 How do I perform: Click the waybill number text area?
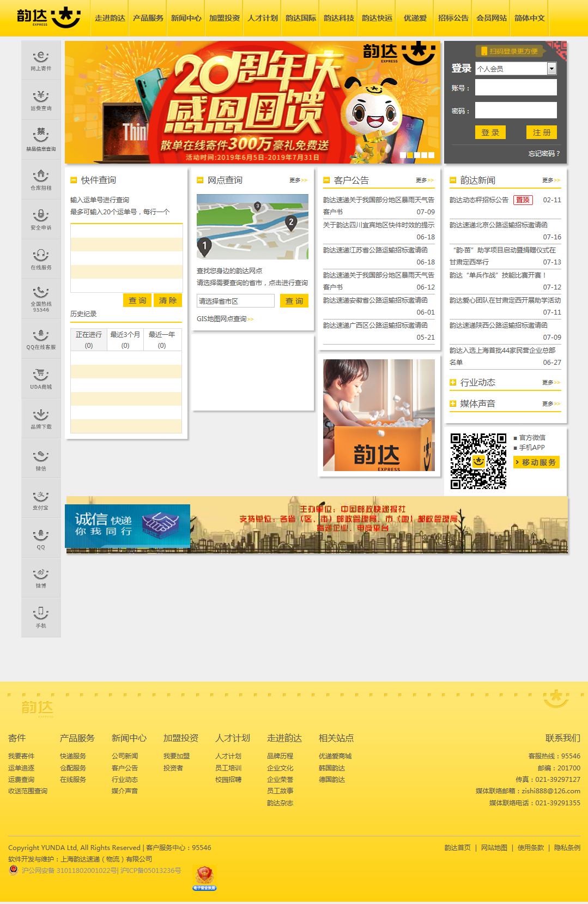click(126, 258)
